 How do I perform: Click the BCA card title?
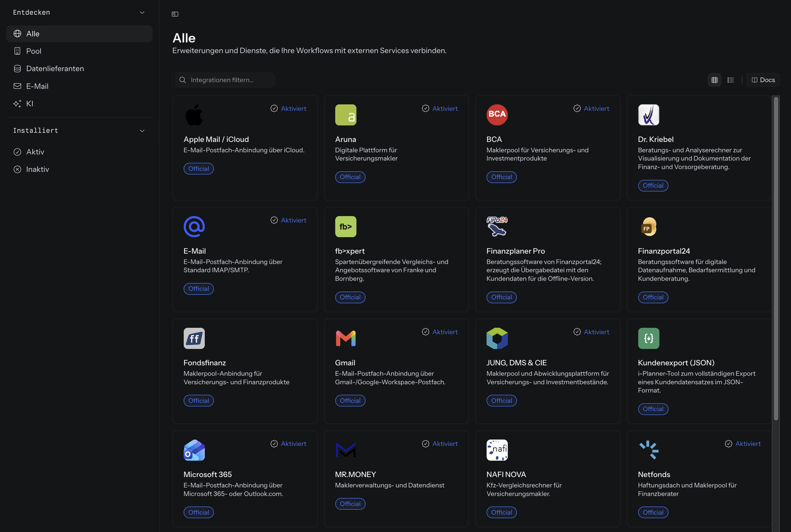click(x=494, y=140)
